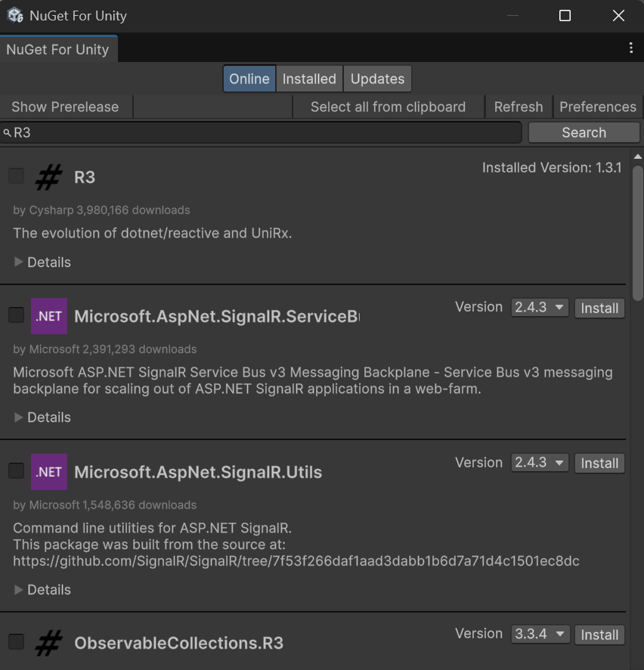The height and width of the screenshot is (670, 644).
Task: Click the Refresh button
Action: click(519, 107)
